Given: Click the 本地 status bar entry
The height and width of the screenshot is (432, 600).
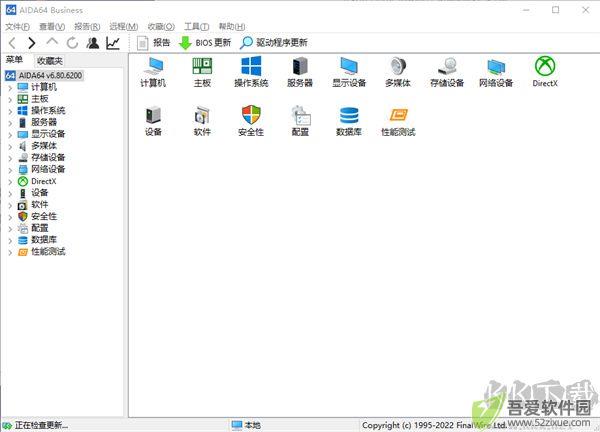Looking at the screenshot, I should point(246,425).
